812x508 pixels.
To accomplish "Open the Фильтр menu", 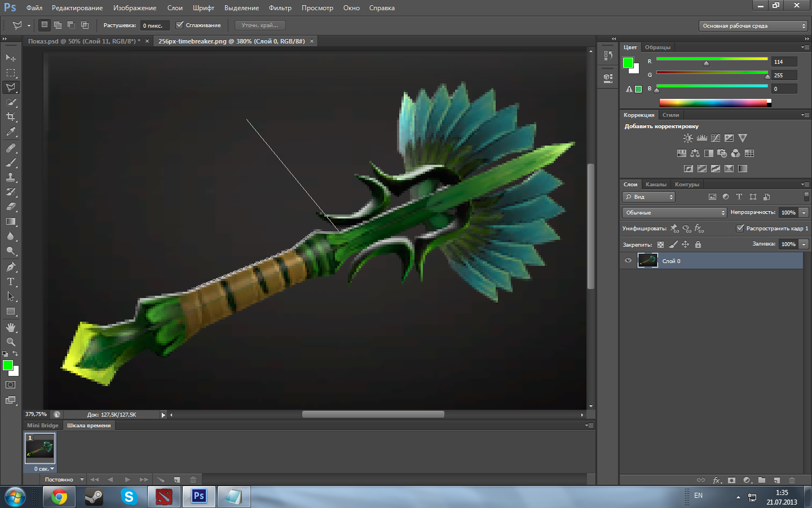I will 280,8.
